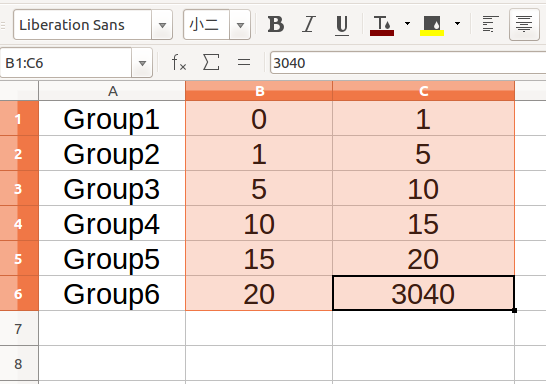Toggle Bold formatting
Viewport: 546px width, 384px height.
click(x=276, y=24)
